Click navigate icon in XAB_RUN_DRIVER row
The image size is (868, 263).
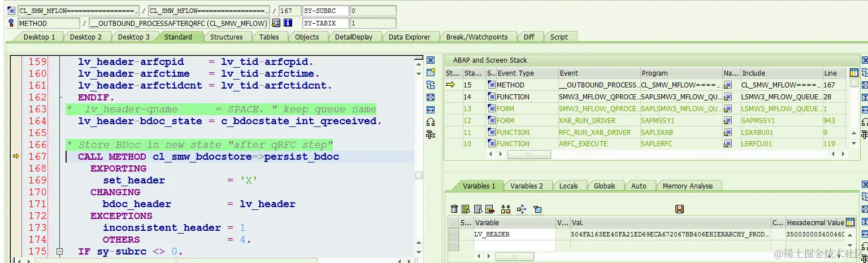pyautogui.click(x=728, y=121)
